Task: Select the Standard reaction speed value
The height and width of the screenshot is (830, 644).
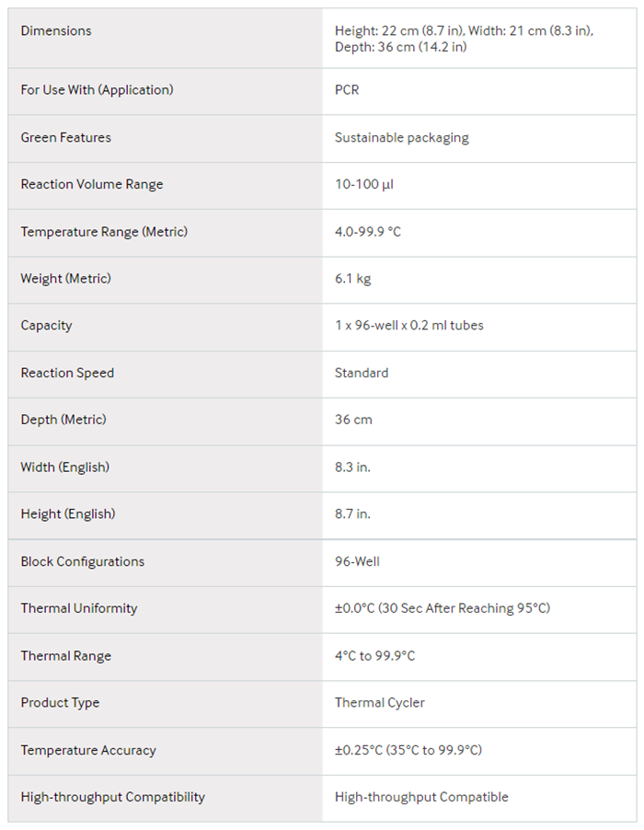Action: click(x=362, y=374)
